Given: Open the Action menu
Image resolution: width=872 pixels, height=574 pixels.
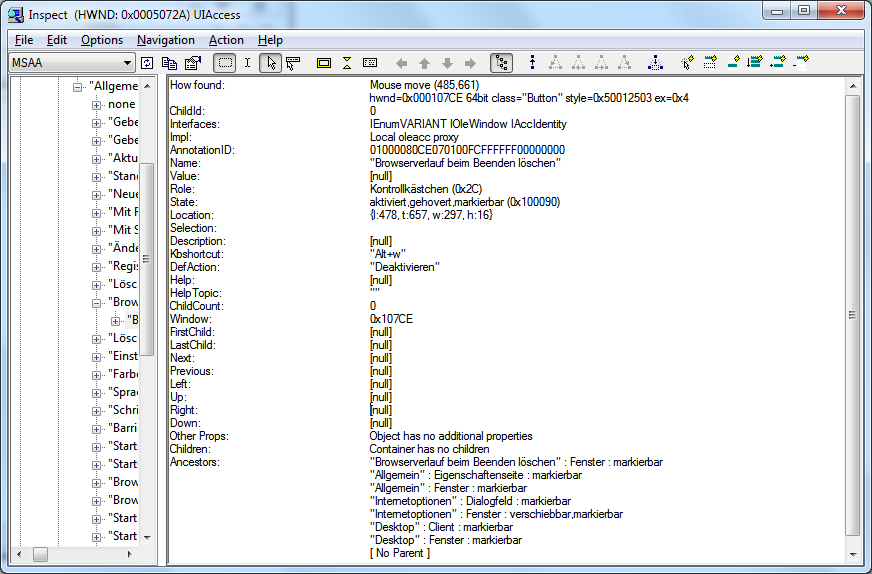Looking at the screenshot, I should [x=226, y=40].
